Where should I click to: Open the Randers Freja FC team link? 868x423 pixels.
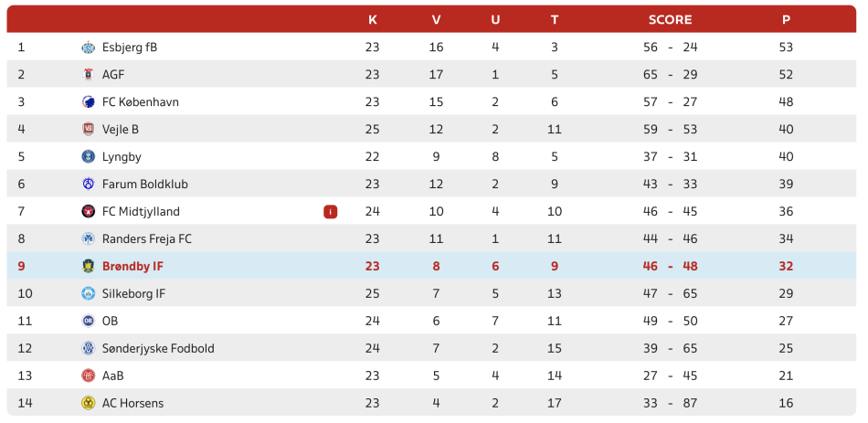pyautogui.click(x=147, y=239)
